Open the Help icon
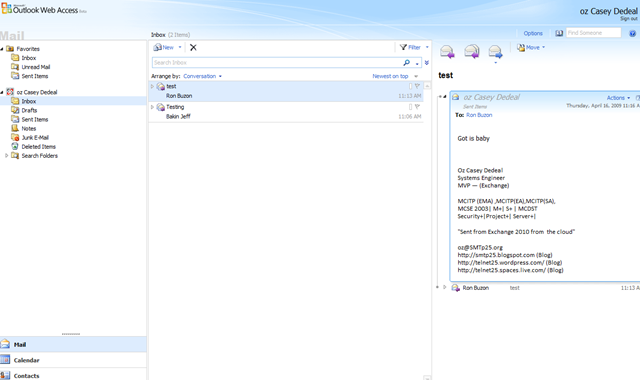Viewport: 640px width, 380px height. pyautogui.click(x=633, y=33)
